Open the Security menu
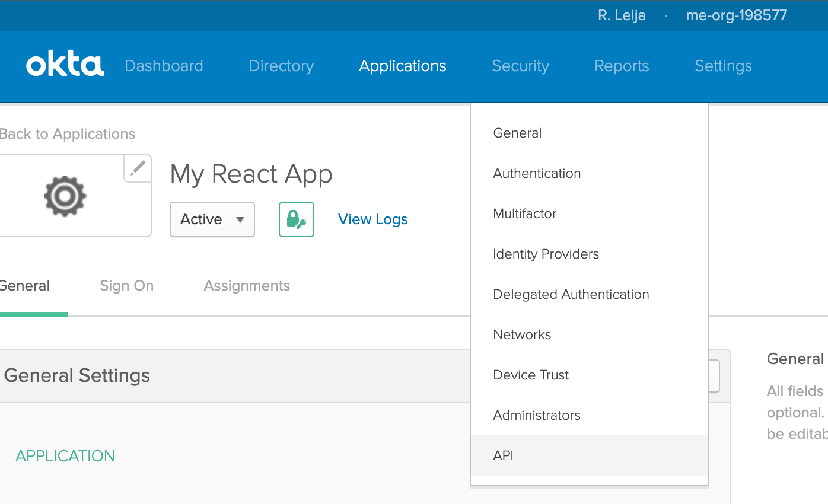This screenshot has width=828, height=504. [520, 66]
